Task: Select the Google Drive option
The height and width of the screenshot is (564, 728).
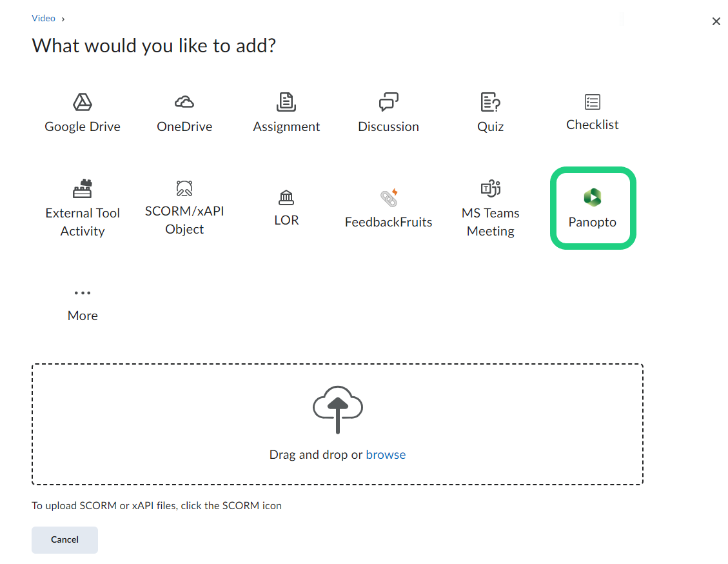Action: coord(83,113)
